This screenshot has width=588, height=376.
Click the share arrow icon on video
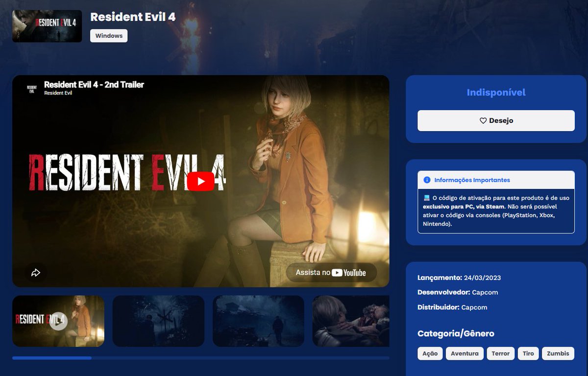click(x=36, y=273)
